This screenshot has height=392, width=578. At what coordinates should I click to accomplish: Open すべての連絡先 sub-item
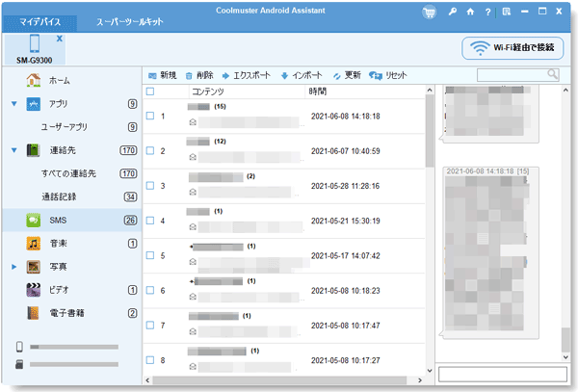tap(68, 173)
